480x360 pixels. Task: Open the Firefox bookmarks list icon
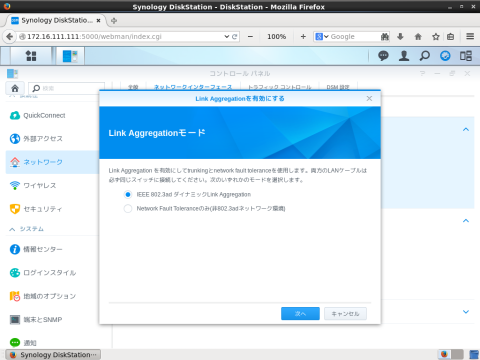(x=450, y=37)
